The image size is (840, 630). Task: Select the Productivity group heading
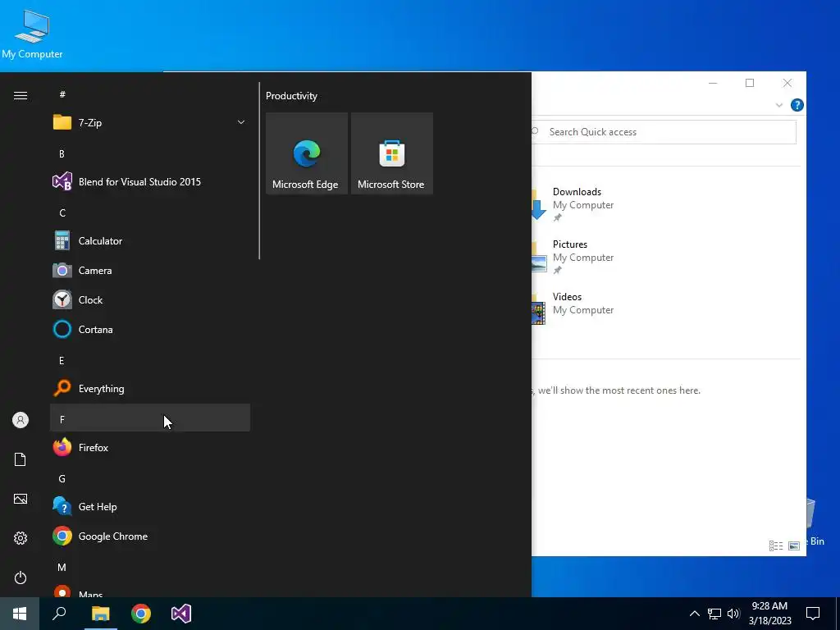click(x=291, y=96)
